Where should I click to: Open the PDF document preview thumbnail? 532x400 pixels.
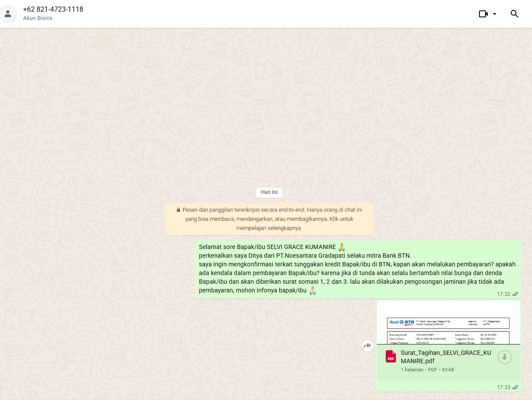[x=448, y=323]
